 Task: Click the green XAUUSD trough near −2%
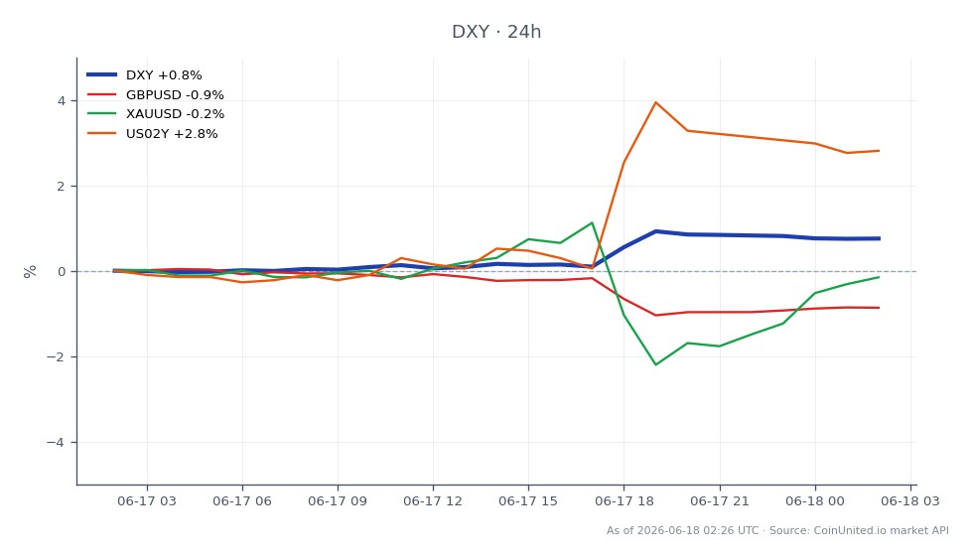(x=656, y=364)
